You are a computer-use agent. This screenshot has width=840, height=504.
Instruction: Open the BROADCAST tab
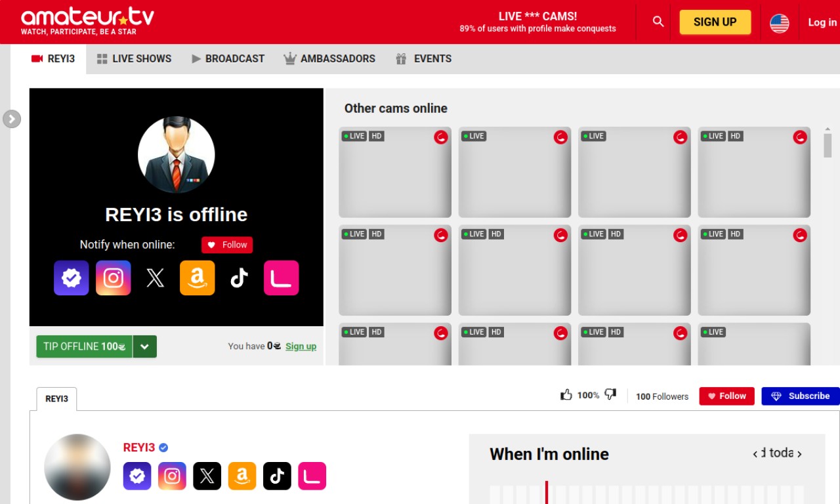coord(228,59)
